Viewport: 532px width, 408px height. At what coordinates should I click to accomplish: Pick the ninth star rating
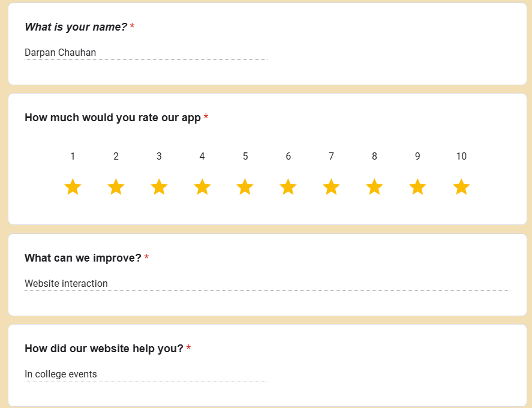pyautogui.click(x=417, y=187)
